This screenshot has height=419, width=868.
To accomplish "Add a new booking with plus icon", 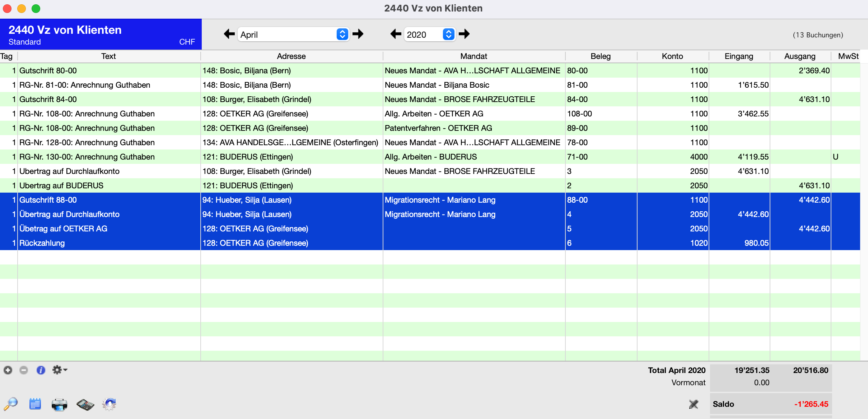I will [x=8, y=370].
